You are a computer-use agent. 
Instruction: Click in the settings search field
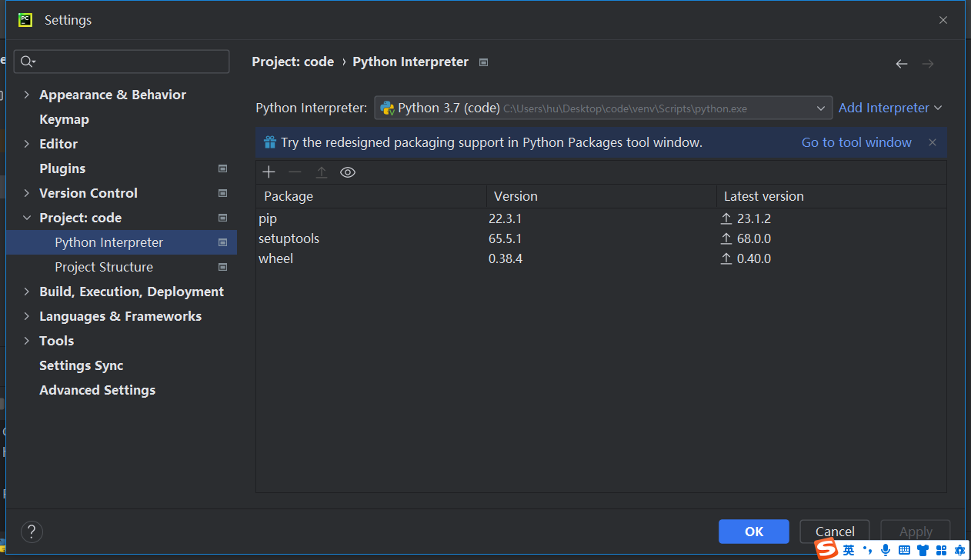click(122, 62)
